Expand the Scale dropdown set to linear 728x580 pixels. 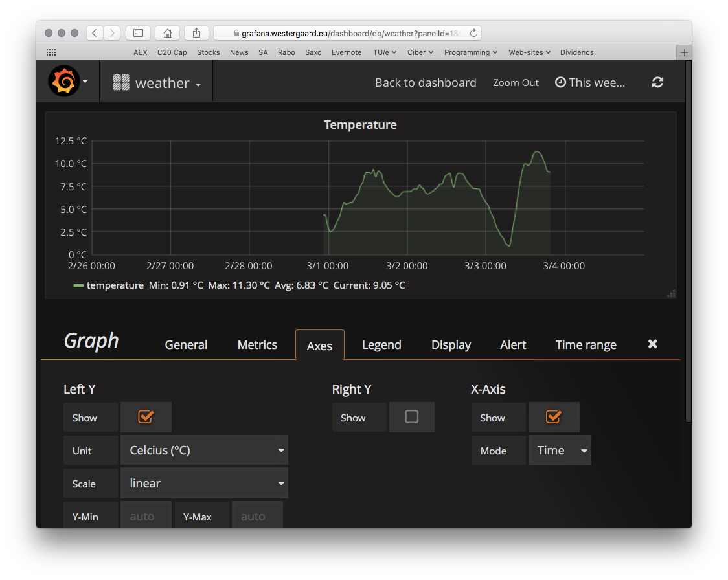(x=204, y=483)
